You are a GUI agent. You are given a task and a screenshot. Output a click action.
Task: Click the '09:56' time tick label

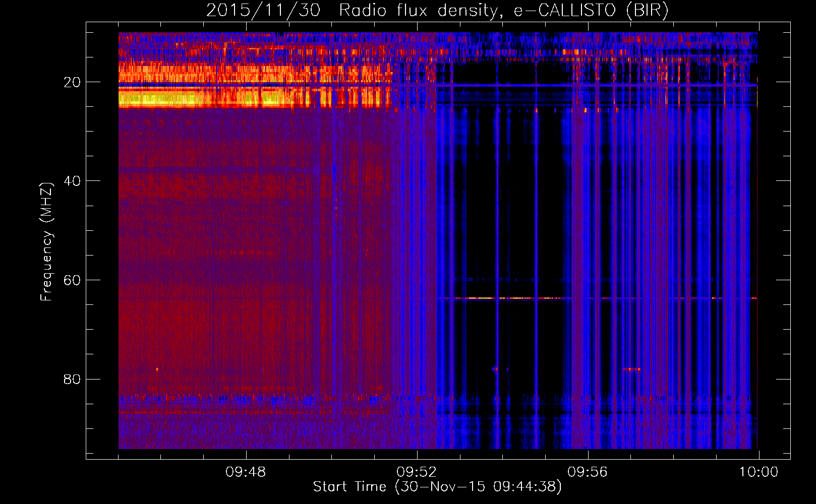(x=588, y=472)
